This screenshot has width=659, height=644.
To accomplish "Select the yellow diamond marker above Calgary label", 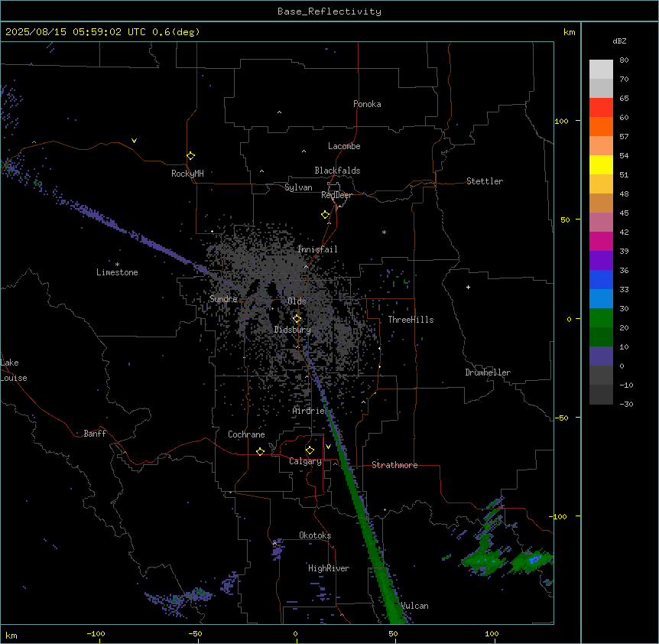I will pos(310,450).
